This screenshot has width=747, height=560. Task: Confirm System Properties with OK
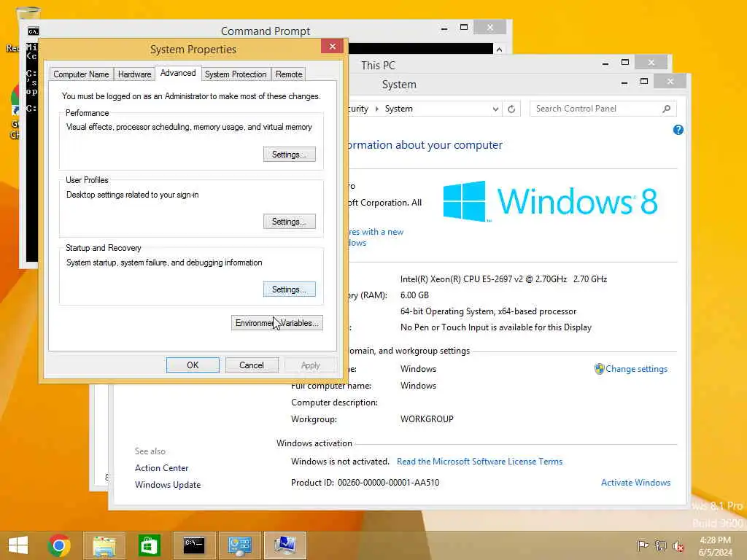click(x=193, y=365)
